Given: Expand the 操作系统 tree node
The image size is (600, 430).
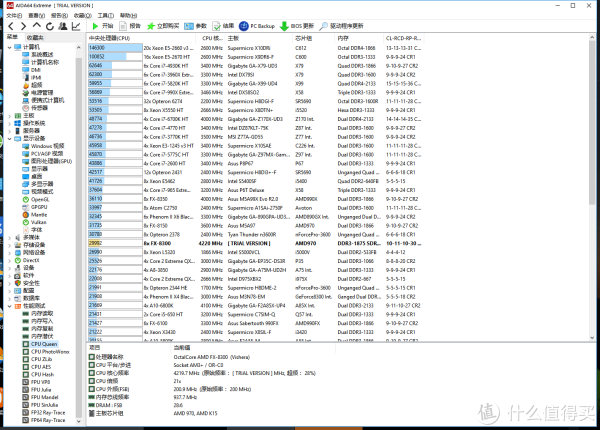Looking at the screenshot, I should click(10, 123).
